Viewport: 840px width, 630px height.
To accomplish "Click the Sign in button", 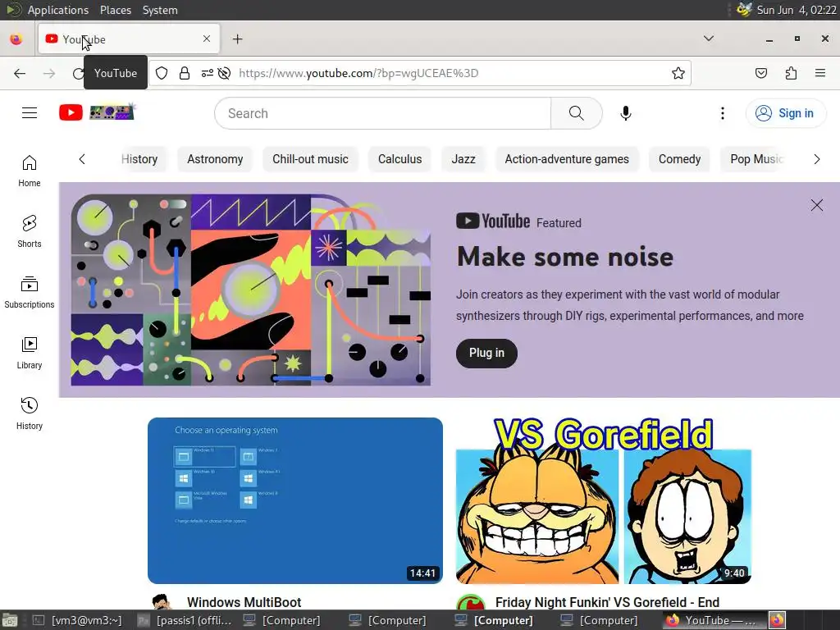I will 785,113.
